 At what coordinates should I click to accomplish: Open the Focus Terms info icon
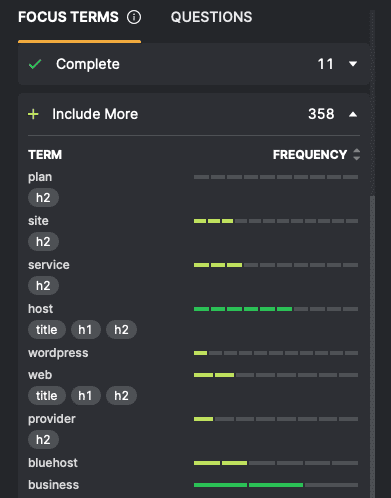(x=134, y=17)
